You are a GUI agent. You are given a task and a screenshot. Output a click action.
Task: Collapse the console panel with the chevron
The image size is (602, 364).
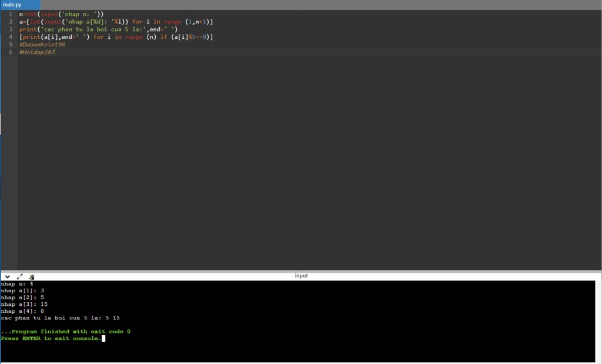[7, 276]
